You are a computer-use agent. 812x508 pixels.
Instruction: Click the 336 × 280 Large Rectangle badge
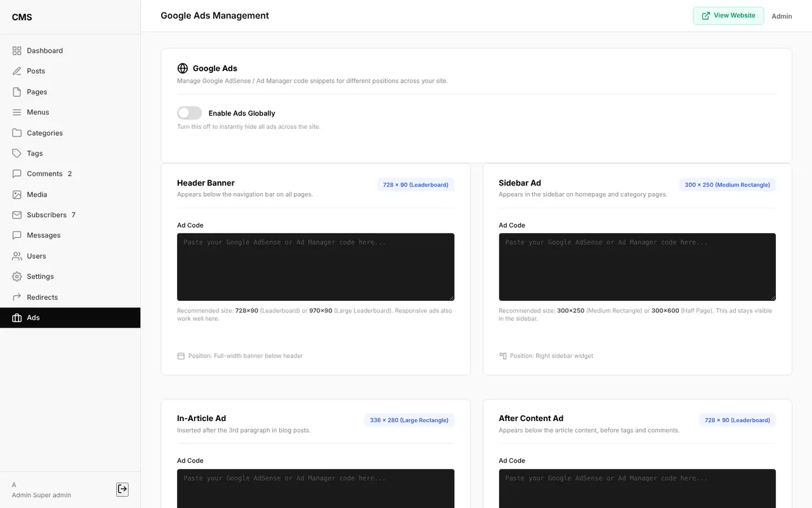tap(409, 420)
